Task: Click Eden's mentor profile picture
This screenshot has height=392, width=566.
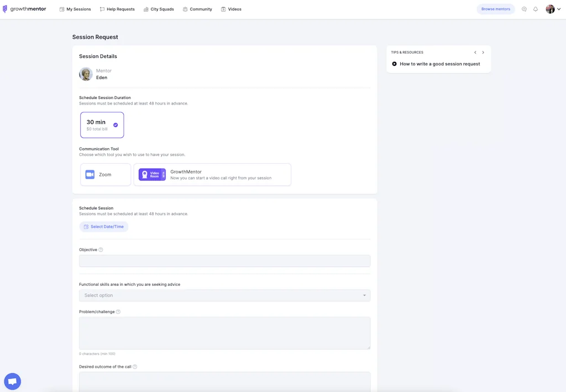Action: (86, 74)
